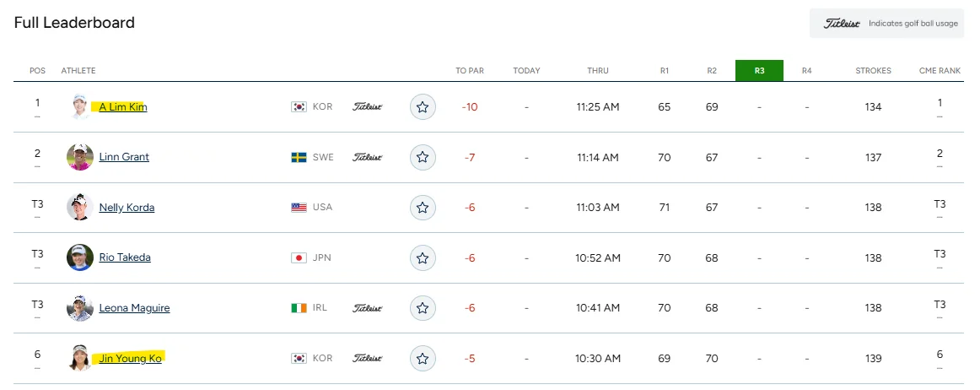Open Nelly Korda's player profile link
Viewport: 980px width, 390px height.
(127, 207)
